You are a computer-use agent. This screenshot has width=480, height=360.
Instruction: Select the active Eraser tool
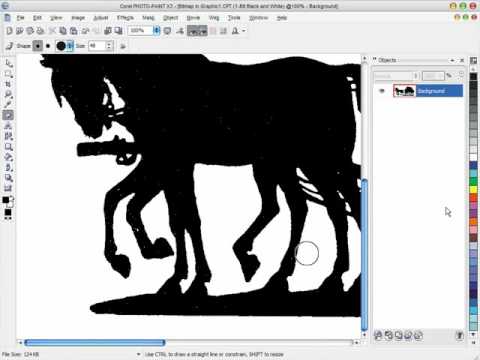pos(9,115)
